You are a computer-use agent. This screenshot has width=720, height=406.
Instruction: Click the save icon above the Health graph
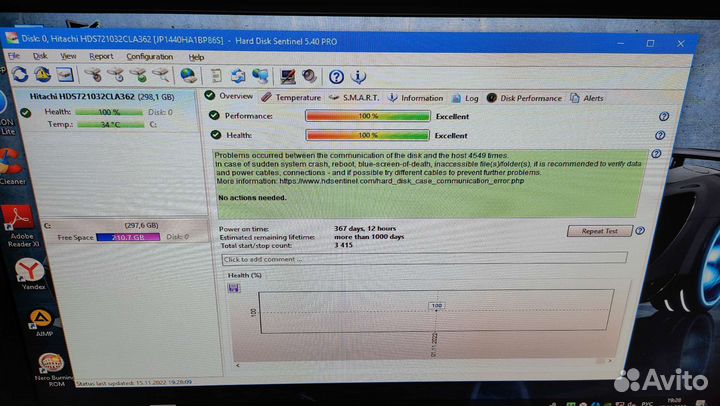click(234, 288)
